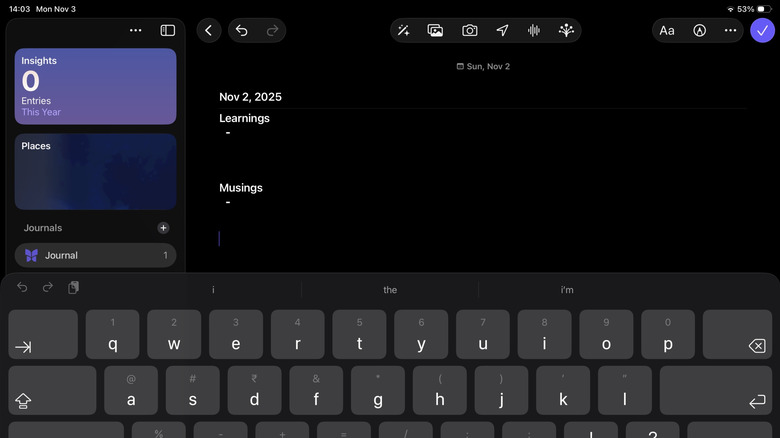Tap the keyboard paste clipboard icon
Viewport: 780px width, 438px height.
pos(73,287)
